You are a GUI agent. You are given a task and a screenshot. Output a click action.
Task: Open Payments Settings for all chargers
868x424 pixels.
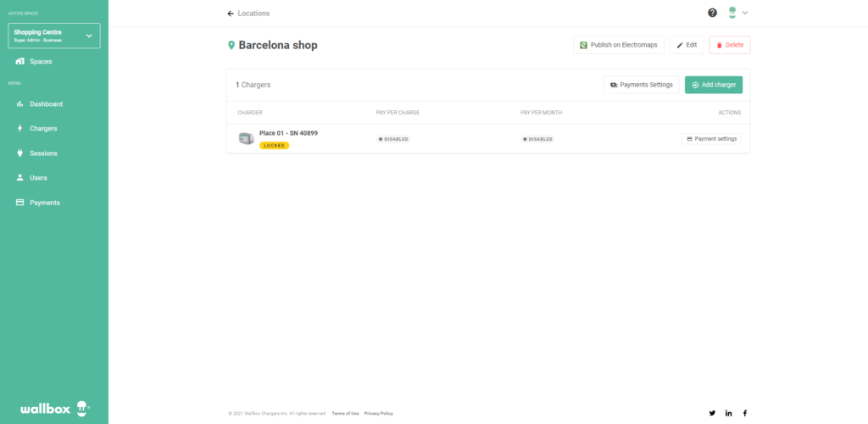coord(642,85)
